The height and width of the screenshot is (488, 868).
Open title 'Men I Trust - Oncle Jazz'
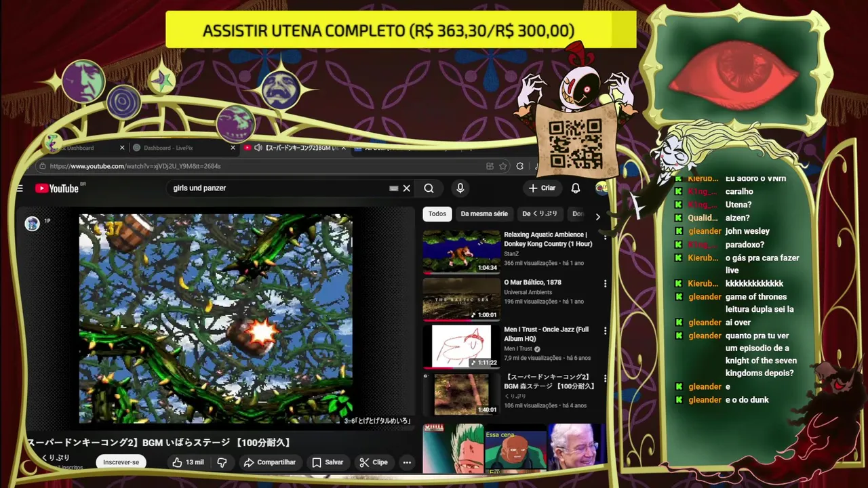[547, 334]
